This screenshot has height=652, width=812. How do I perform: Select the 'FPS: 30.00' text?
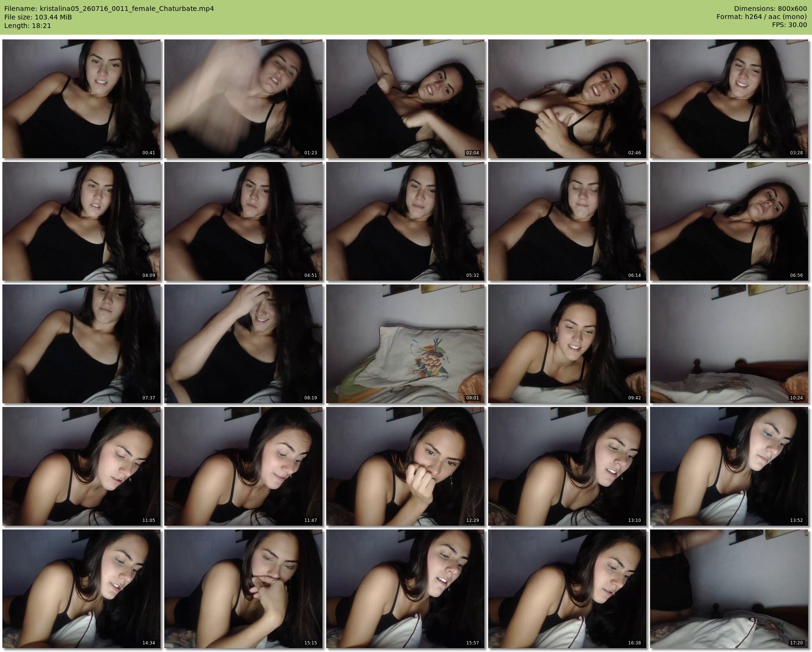pos(789,25)
